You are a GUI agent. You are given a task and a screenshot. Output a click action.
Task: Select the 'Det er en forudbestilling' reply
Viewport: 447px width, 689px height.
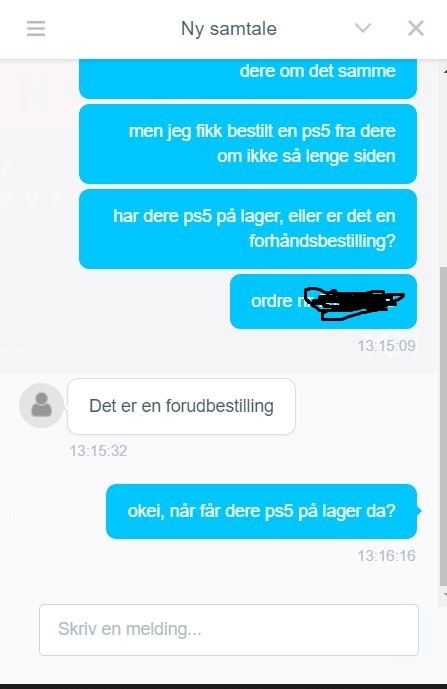pyautogui.click(x=181, y=406)
